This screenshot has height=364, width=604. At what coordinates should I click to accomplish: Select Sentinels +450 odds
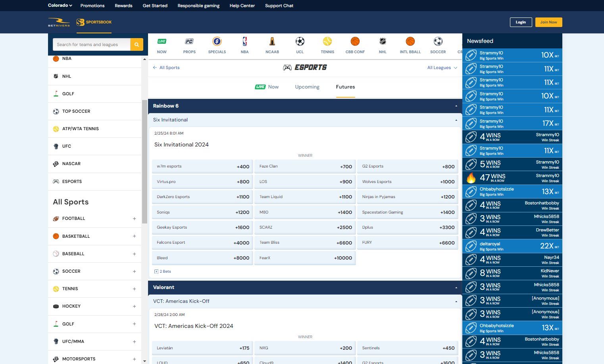tap(408, 348)
